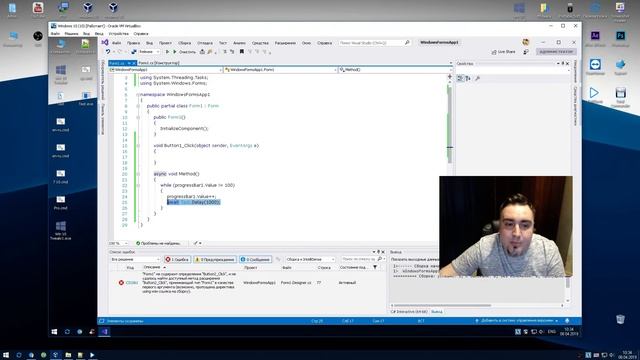
Task: Open the Debug configuration dropdown
Action: pyautogui.click(x=149, y=52)
